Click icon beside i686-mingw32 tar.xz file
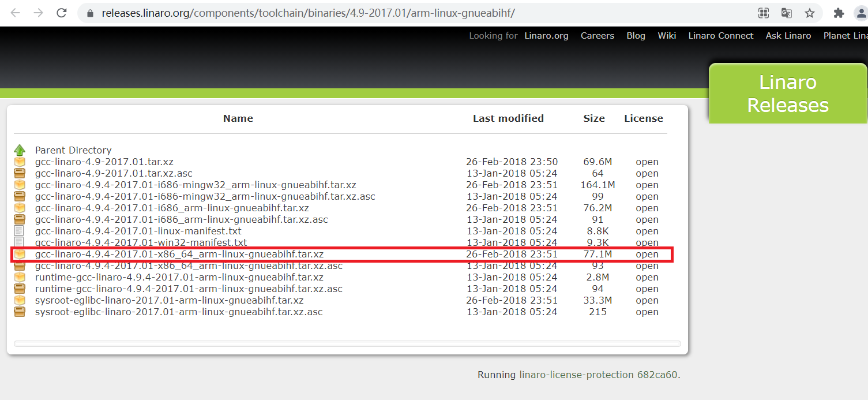 click(x=20, y=185)
